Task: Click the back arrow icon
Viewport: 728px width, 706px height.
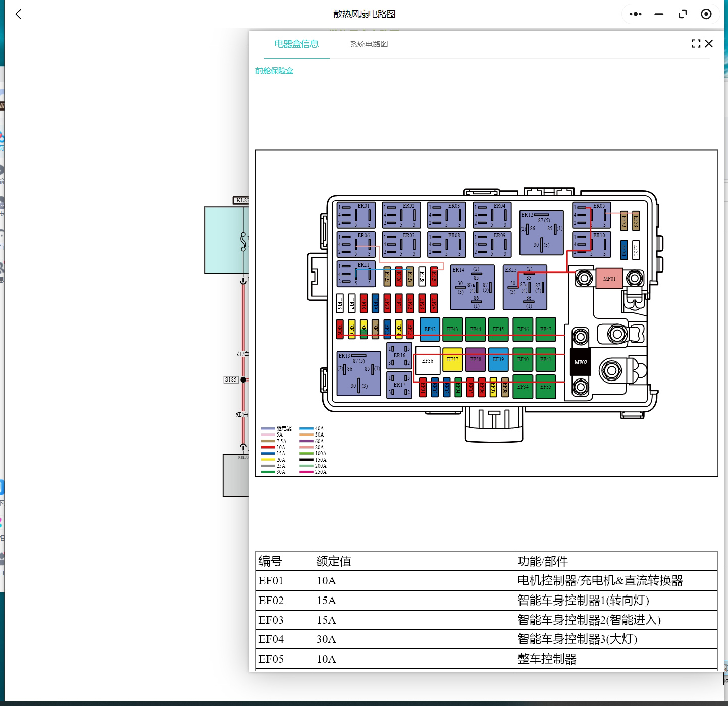Action: point(19,14)
